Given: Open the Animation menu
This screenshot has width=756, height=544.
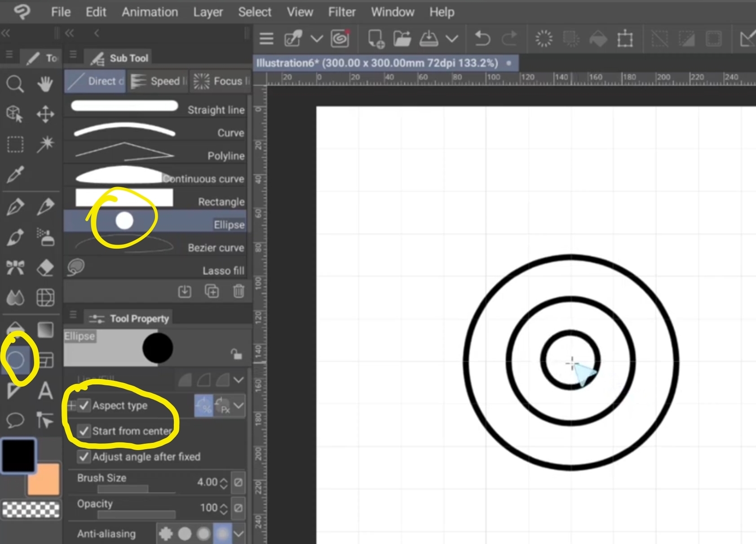Looking at the screenshot, I should [x=150, y=12].
